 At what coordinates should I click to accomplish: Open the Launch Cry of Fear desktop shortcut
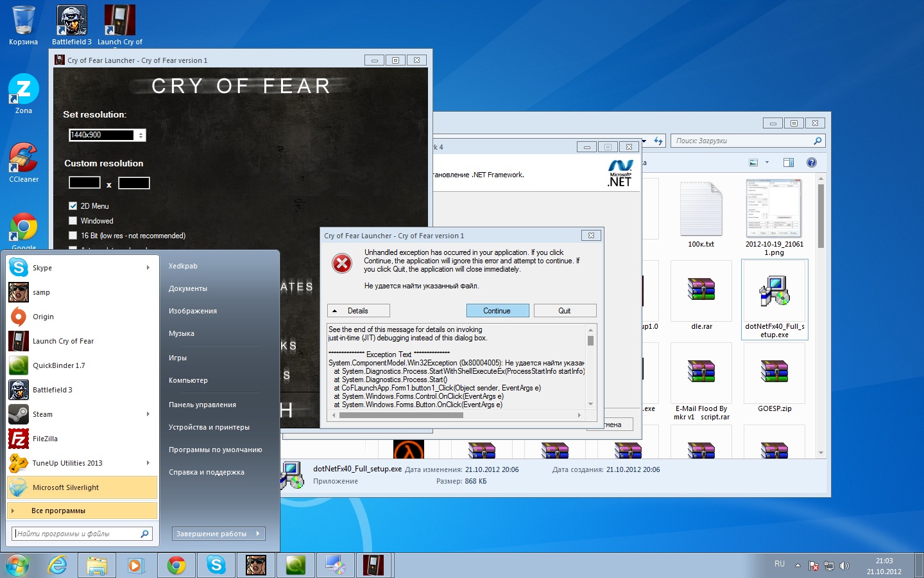(120, 26)
